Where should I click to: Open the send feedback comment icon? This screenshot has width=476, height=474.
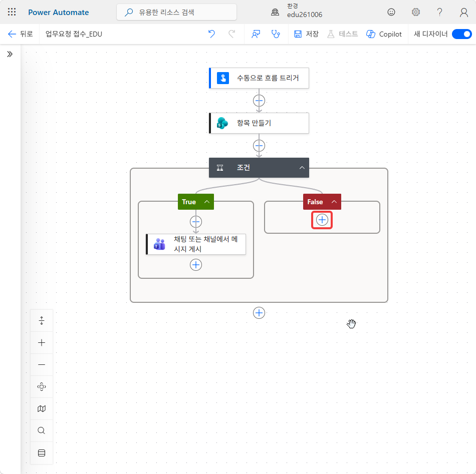pyautogui.click(x=256, y=34)
